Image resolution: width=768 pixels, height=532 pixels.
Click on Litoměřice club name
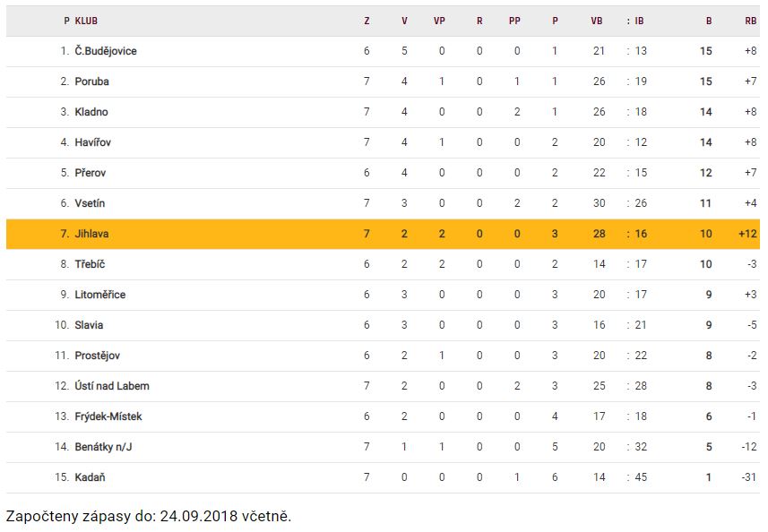pos(100,295)
